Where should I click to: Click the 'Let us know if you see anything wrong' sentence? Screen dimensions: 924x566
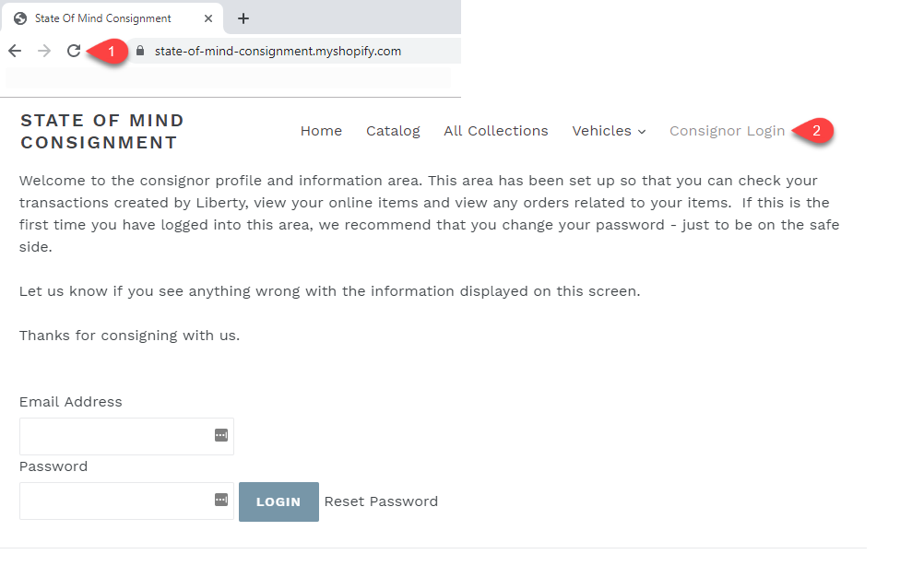coord(329,291)
